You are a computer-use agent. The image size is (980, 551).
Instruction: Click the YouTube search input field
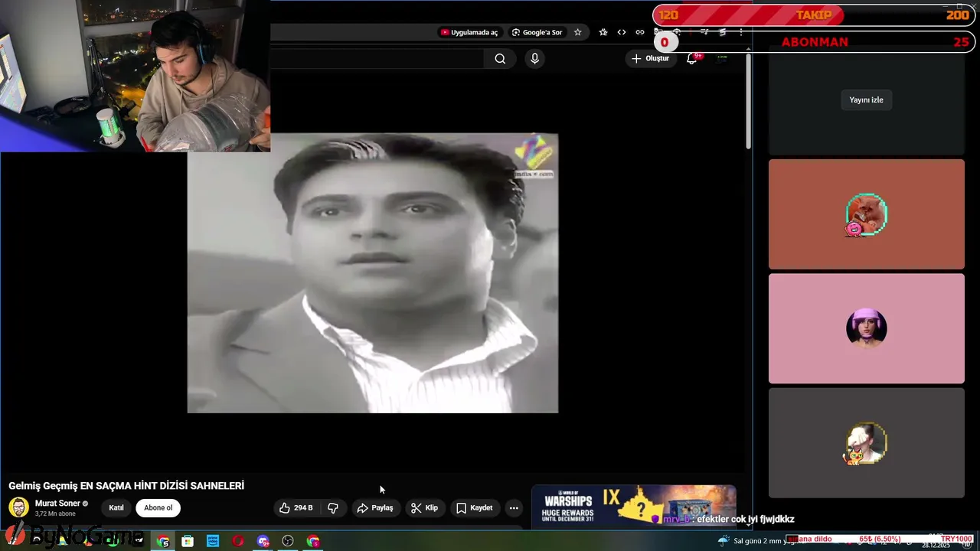click(x=377, y=59)
